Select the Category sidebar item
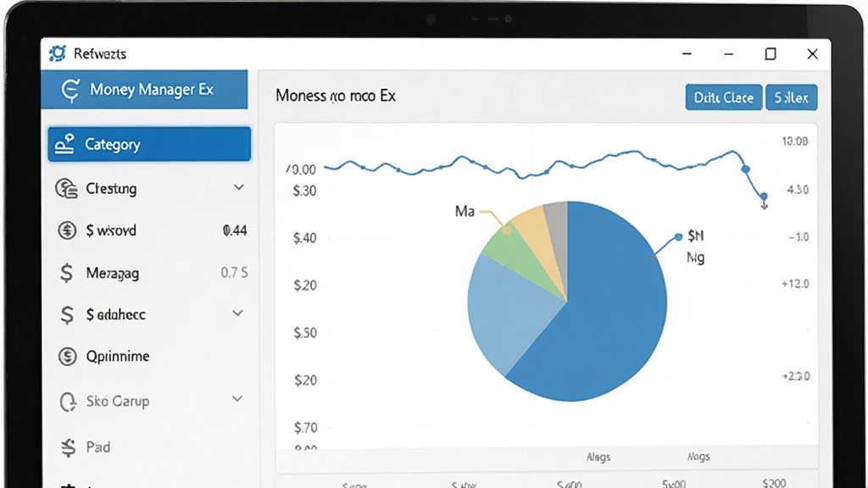 click(149, 144)
